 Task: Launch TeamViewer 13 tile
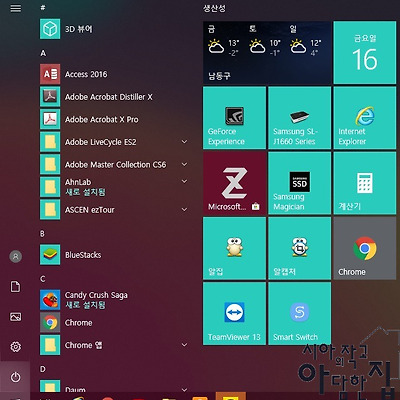pos(234,314)
